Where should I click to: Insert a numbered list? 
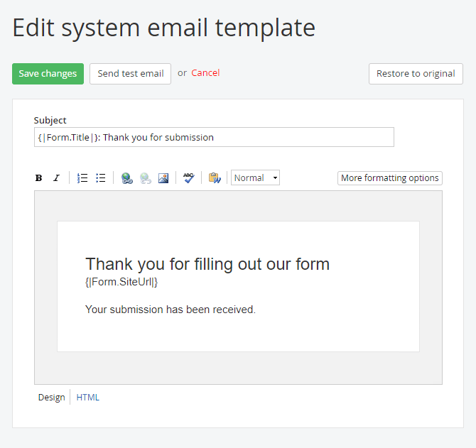point(82,178)
